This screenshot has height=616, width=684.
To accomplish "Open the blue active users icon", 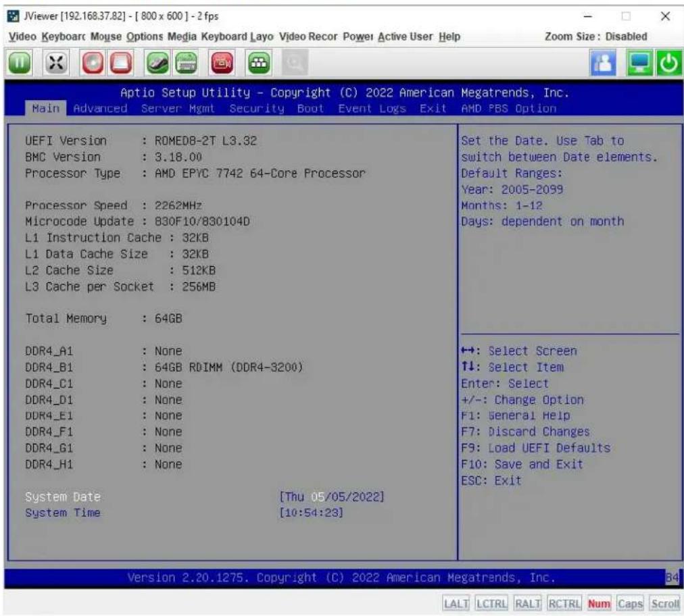I will pos(604,63).
